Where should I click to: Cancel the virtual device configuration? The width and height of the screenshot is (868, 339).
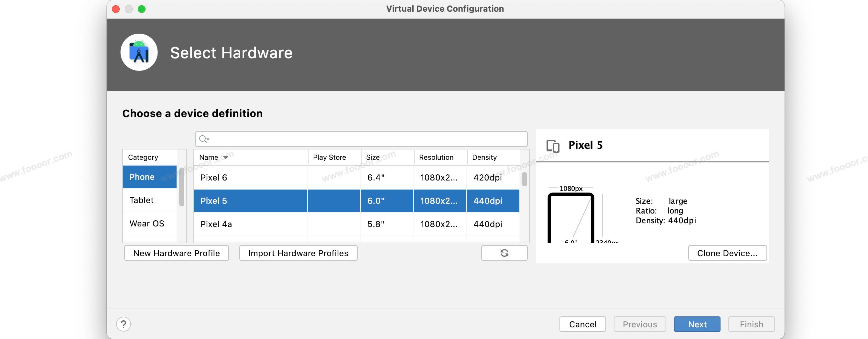pyautogui.click(x=582, y=324)
